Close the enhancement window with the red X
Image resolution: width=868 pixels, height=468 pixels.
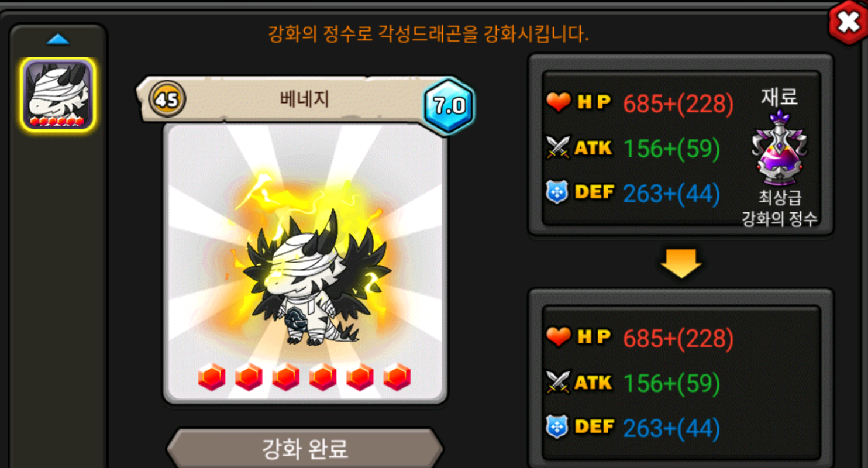click(848, 23)
